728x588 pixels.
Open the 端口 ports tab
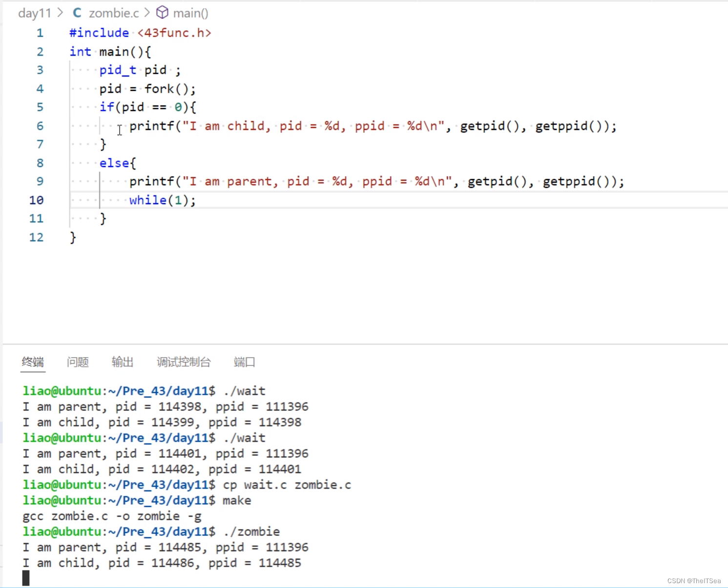[245, 362]
